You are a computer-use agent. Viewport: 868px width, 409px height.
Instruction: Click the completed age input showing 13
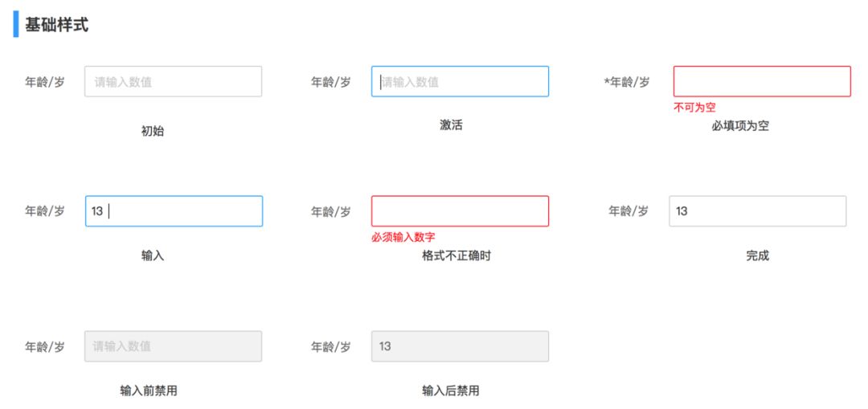tap(758, 211)
